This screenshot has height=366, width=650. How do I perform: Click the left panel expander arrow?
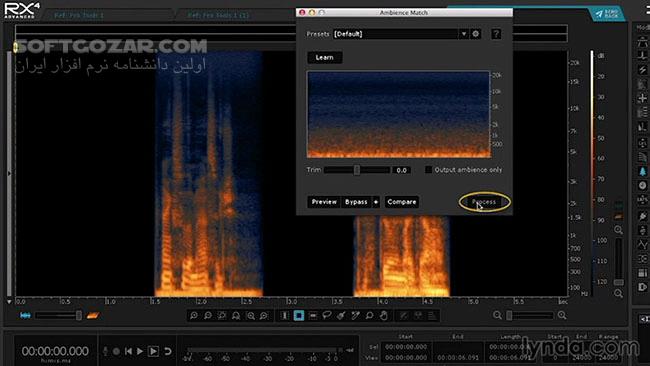(9, 173)
